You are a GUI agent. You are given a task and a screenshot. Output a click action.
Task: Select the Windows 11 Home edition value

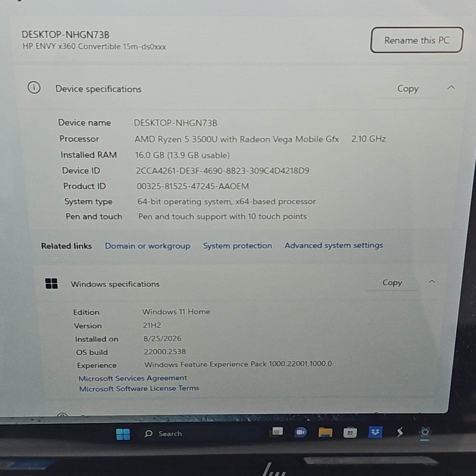[x=176, y=312]
